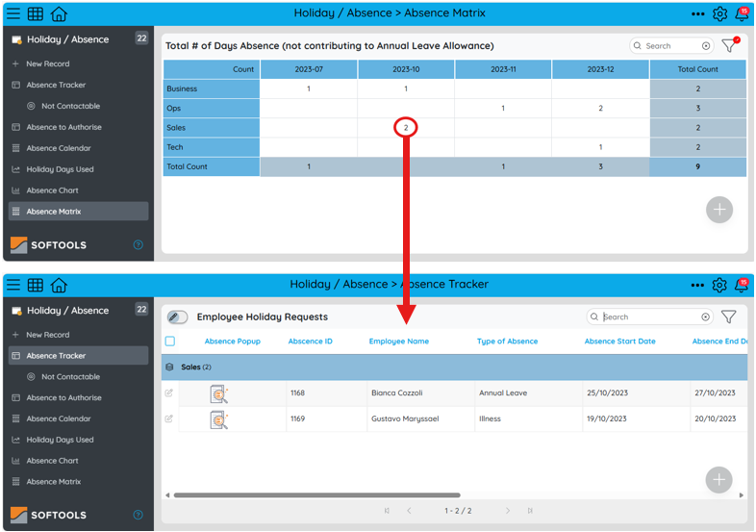This screenshot has width=756, height=532.
Task: Select Absence Calendar in top sidebar
Action: pos(59,148)
